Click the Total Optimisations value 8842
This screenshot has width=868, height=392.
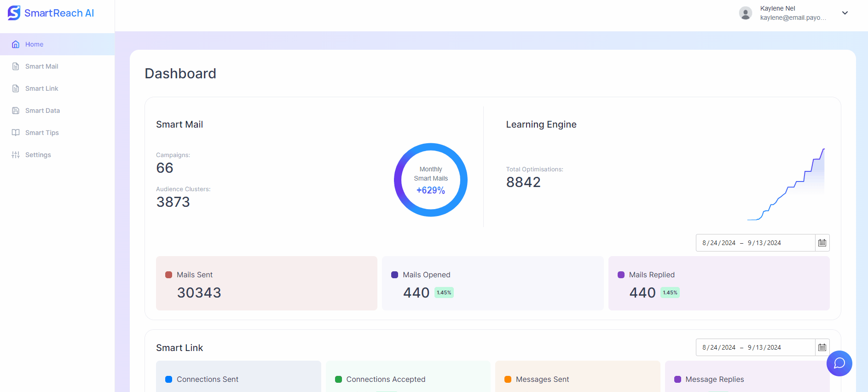click(523, 182)
